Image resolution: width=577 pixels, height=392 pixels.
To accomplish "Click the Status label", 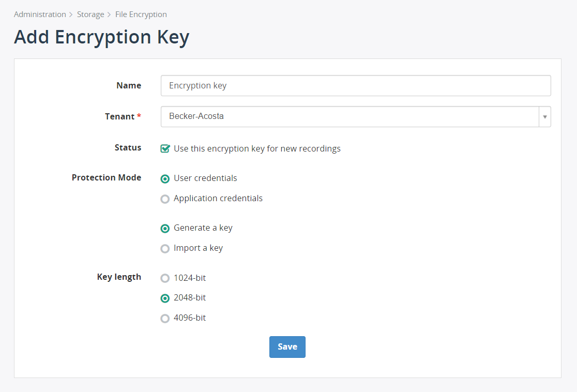I will click(128, 147).
